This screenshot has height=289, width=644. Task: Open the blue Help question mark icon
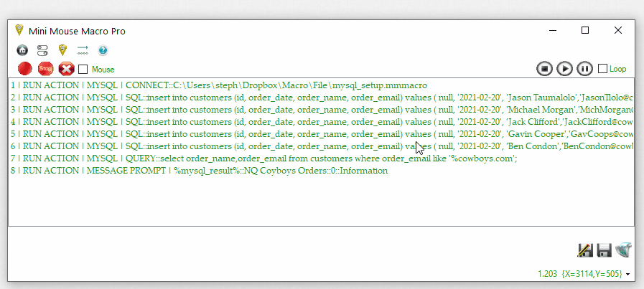(103, 50)
